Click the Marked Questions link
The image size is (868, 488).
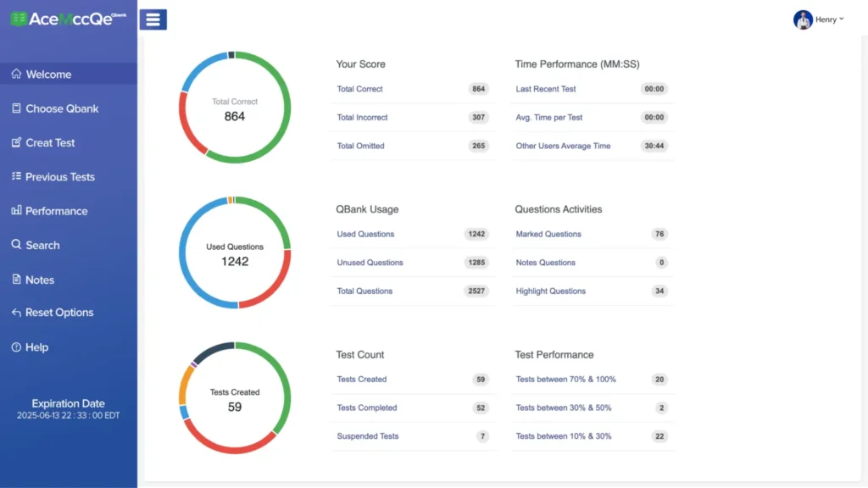coord(548,234)
